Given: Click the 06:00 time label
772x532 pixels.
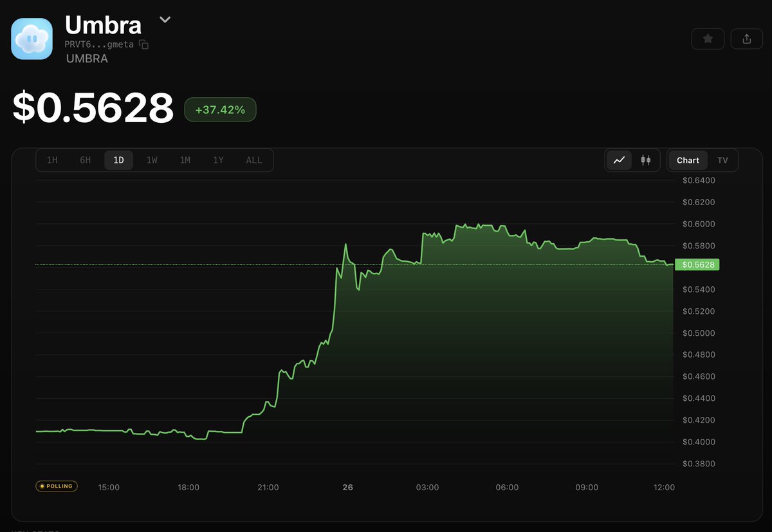Looking at the screenshot, I should pyautogui.click(x=507, y=488).
